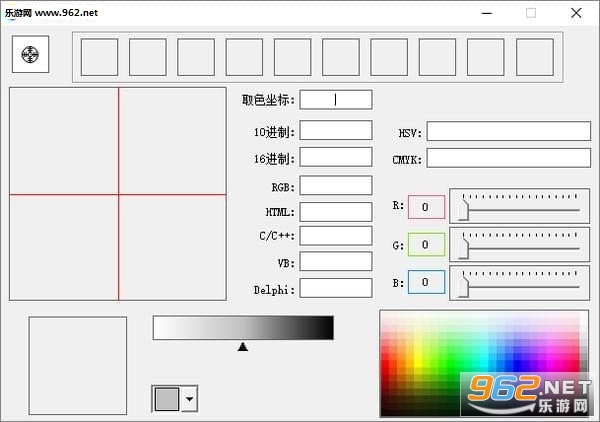Open the gray color swatch dropdown arrow
The image size is (600, 422).
pyautogui.click(x=189, y=399)
